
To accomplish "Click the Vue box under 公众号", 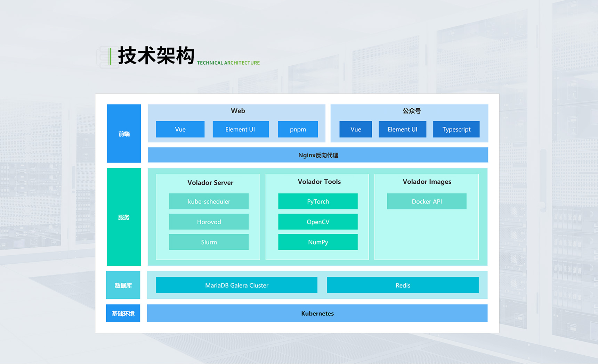I will (x=356, y=129).
